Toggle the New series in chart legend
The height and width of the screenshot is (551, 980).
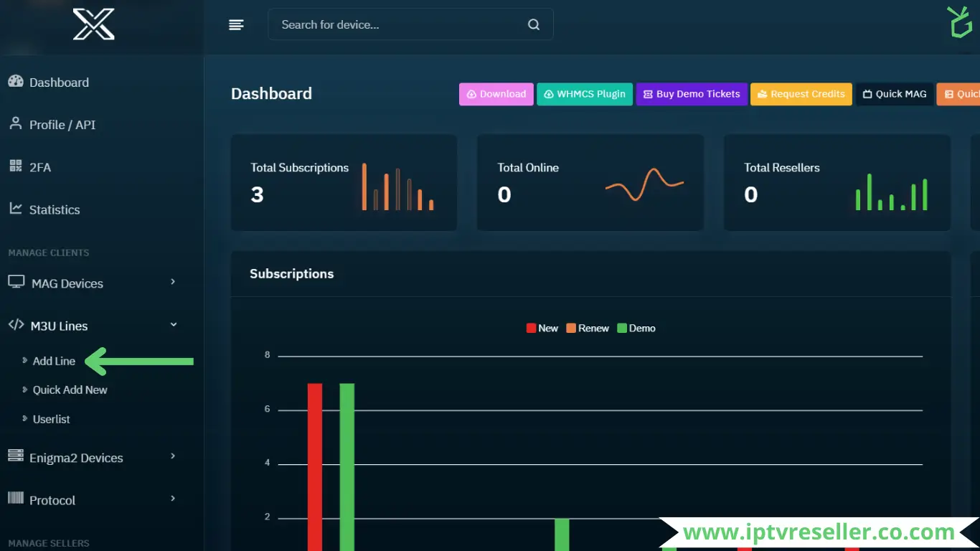pos(542,329)
